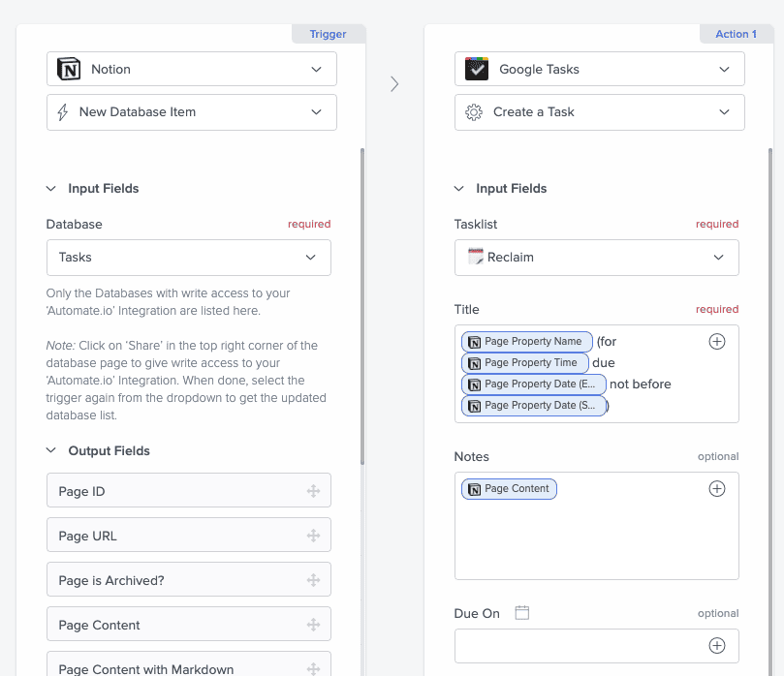The width and height of the screenshot is (784, 676).
Task: Click the 'not before' text in Title
Action: [x=640, y=384]
